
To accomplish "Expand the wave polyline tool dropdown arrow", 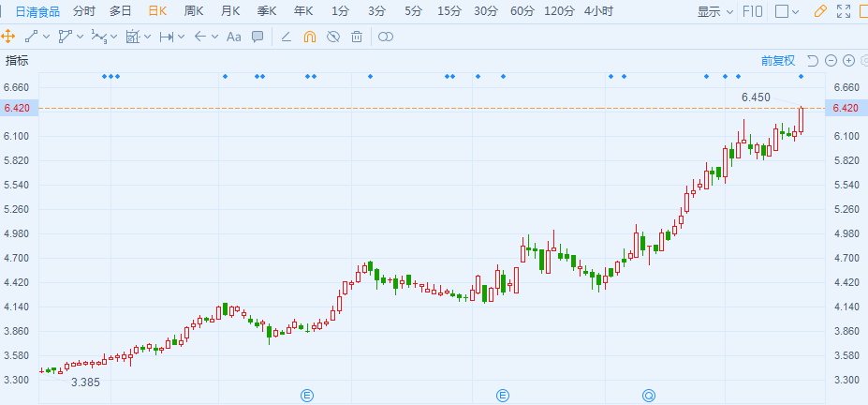I will (114, 37).
